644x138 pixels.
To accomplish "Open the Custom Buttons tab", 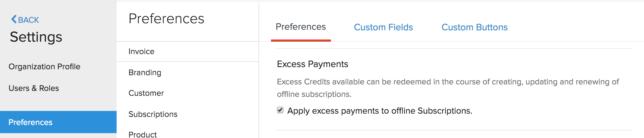I will [x=474, y=27].
